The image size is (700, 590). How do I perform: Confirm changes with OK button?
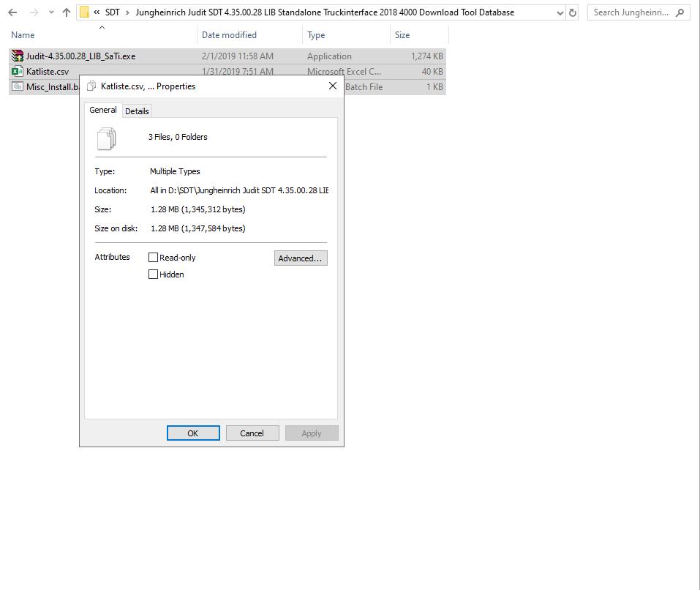(x=192, y=433)
